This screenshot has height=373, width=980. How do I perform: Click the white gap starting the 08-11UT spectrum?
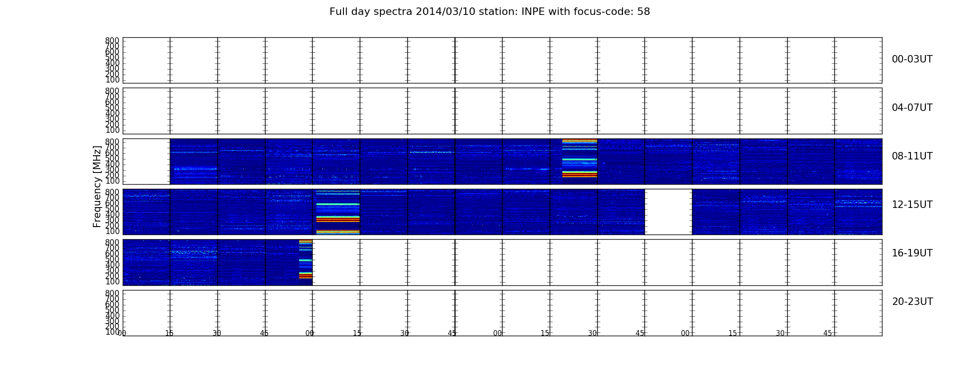coord(147,161)
